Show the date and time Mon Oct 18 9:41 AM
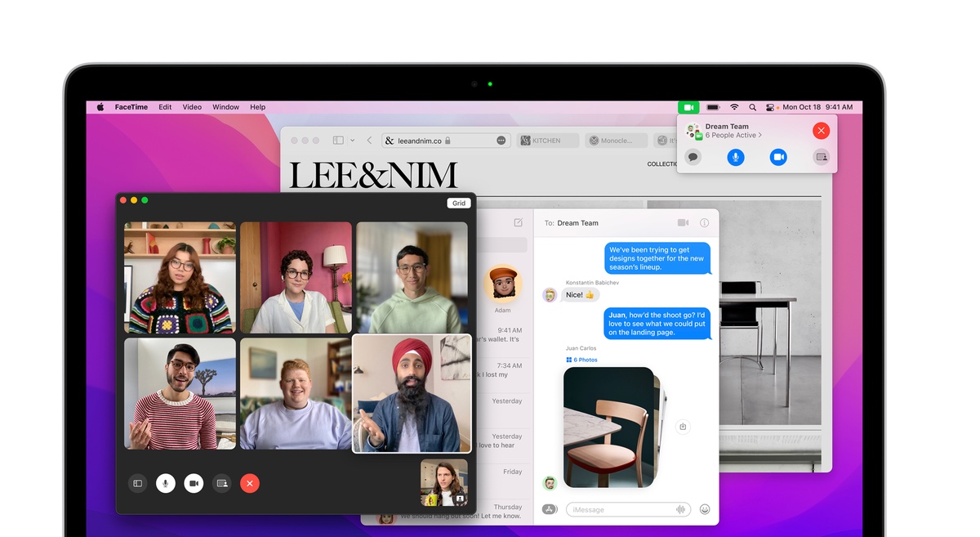 [817, 107]
